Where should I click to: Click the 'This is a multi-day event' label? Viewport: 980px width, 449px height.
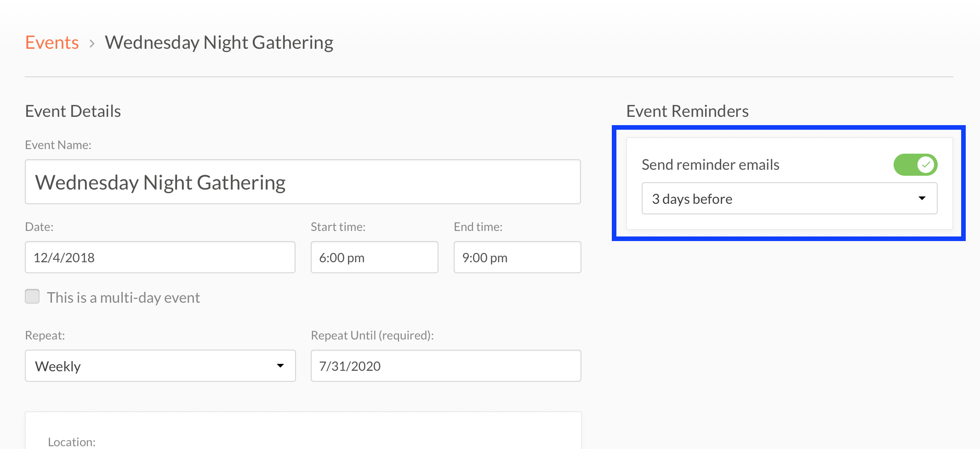click(123, 298)
